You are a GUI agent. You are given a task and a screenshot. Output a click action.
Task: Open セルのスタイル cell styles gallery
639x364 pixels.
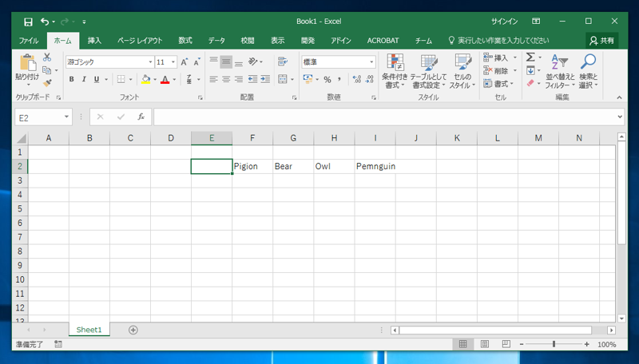462,71
